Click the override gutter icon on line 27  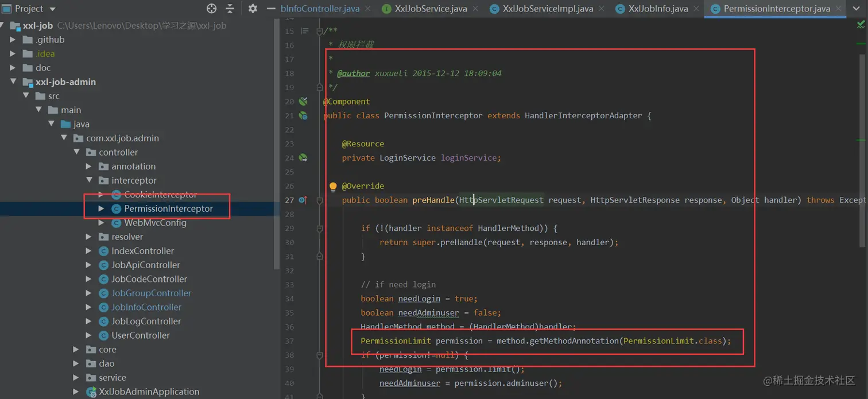point(303,200)
